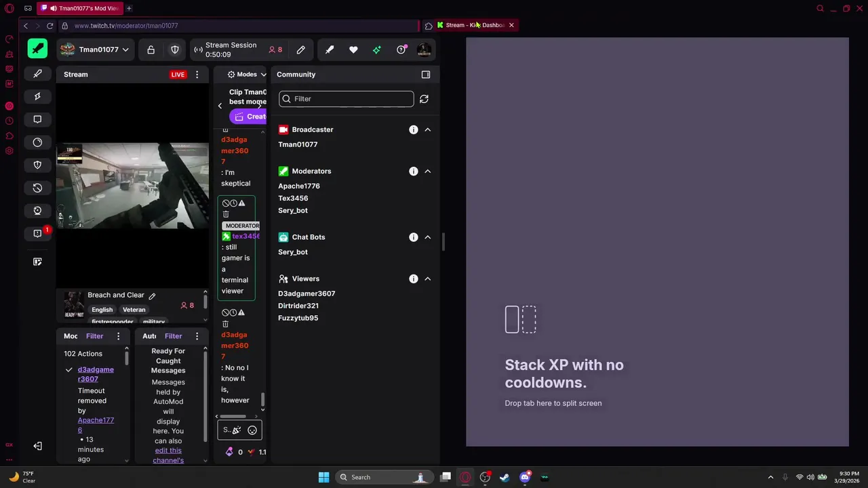Click the layout edit icon in left rail

coord(37,262)
